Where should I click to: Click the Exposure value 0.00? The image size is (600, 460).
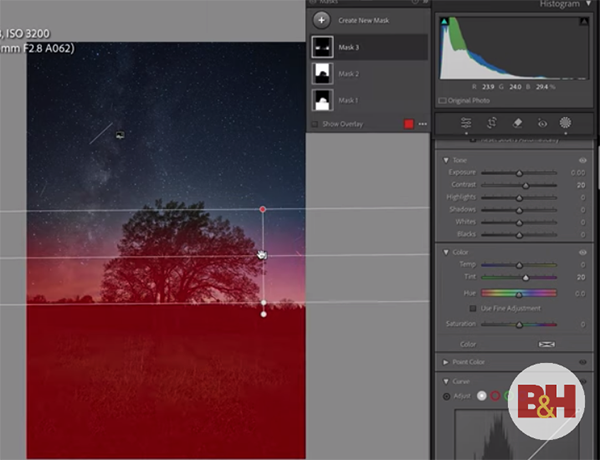click(x=578, y=173)
